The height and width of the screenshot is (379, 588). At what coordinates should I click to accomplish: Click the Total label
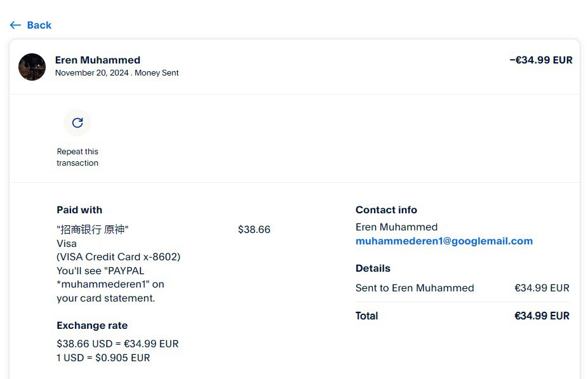click(366, 316)
